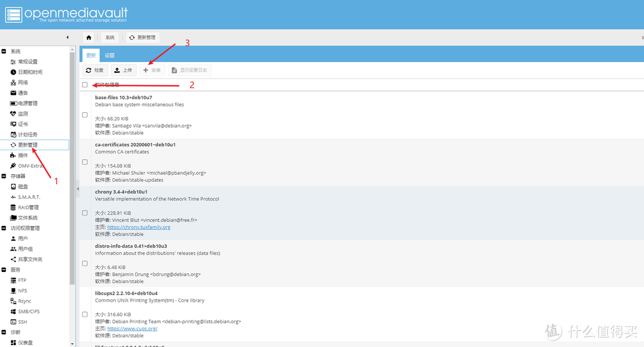Viewport: 644px width, 347px height.
Task: Open 仪表盘 dashboard
Action: click(21, 342)
